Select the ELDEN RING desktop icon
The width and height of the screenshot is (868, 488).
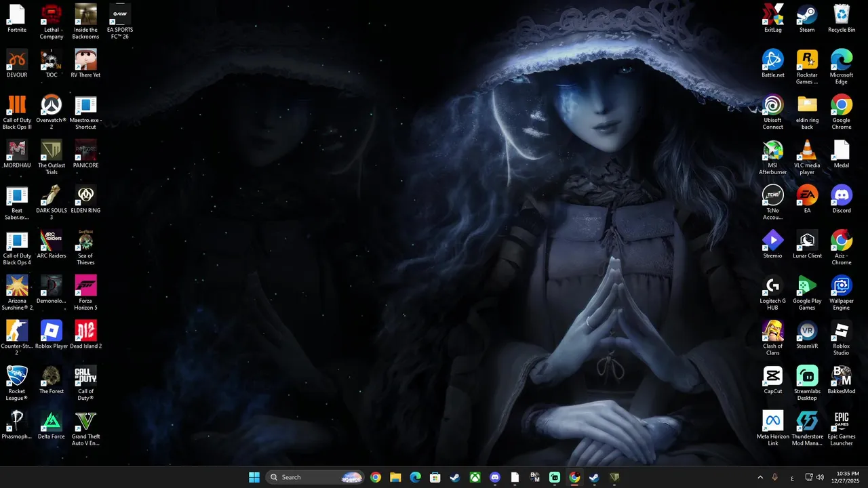[x=85, y=199]
